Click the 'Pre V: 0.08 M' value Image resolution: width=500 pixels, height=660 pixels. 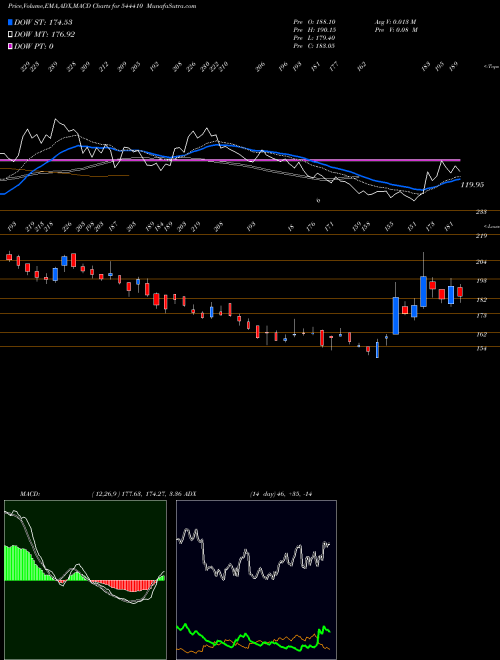click(395, 30)
